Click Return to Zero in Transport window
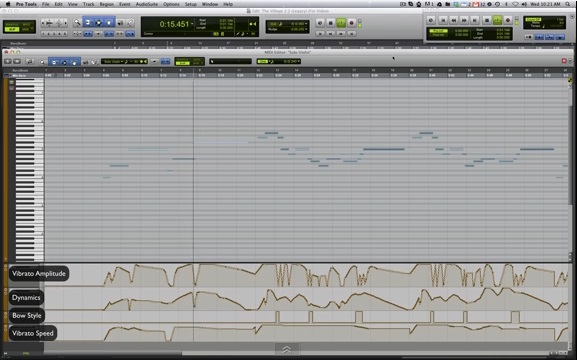 (443, 20)
